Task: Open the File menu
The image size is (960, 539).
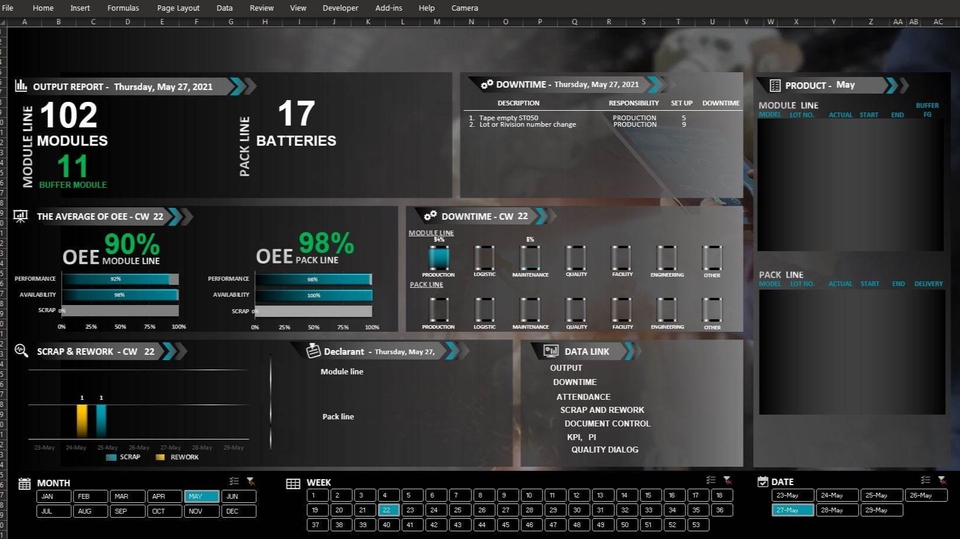Action: pyautogui.click(x=8, y=8)
